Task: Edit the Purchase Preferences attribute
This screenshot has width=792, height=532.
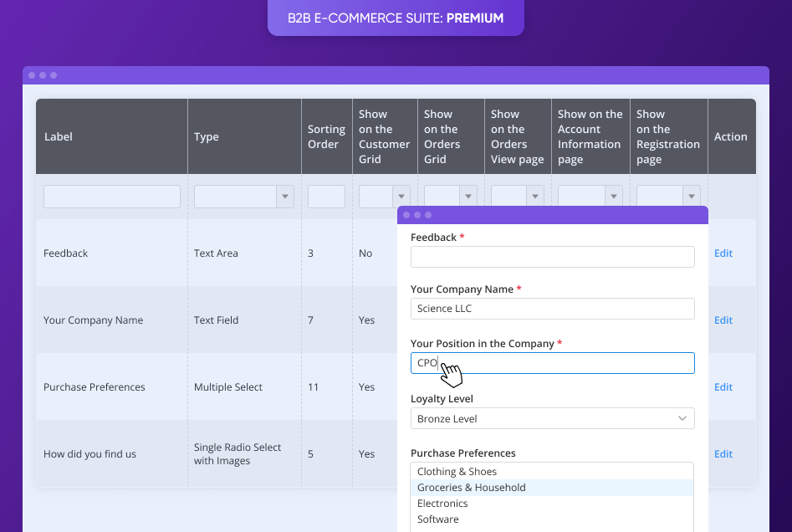Action: 723,386
